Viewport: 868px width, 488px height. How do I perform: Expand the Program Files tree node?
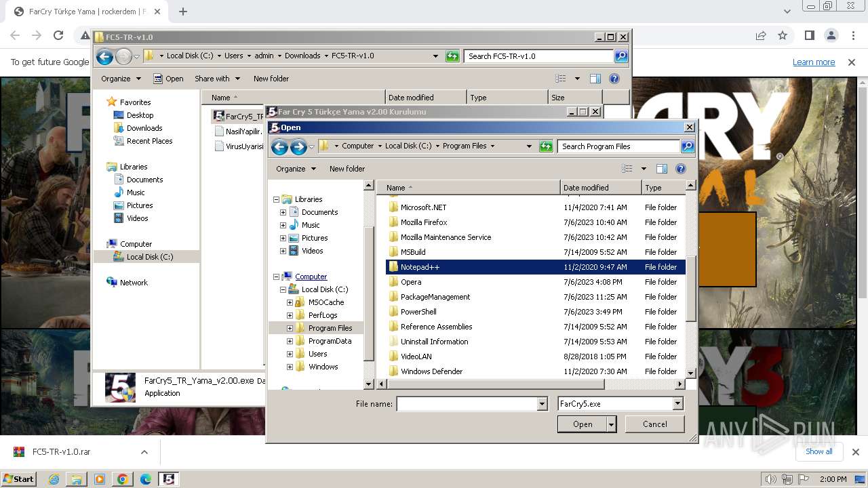290,328
